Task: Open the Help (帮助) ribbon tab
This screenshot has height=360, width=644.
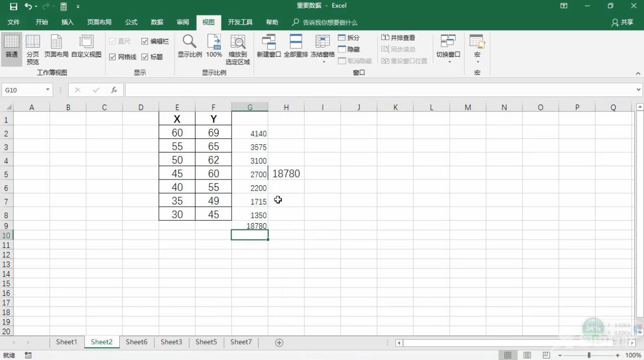Action: (x=272, y=22)
